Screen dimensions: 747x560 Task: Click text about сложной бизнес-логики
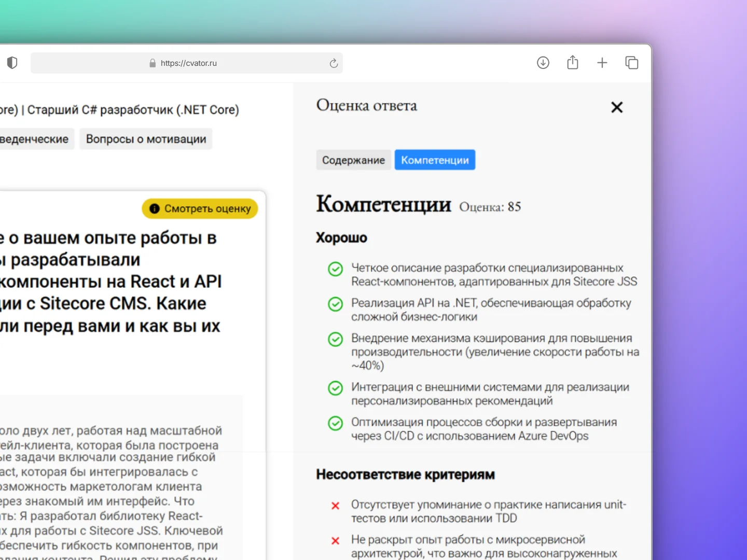pos(491,310)
